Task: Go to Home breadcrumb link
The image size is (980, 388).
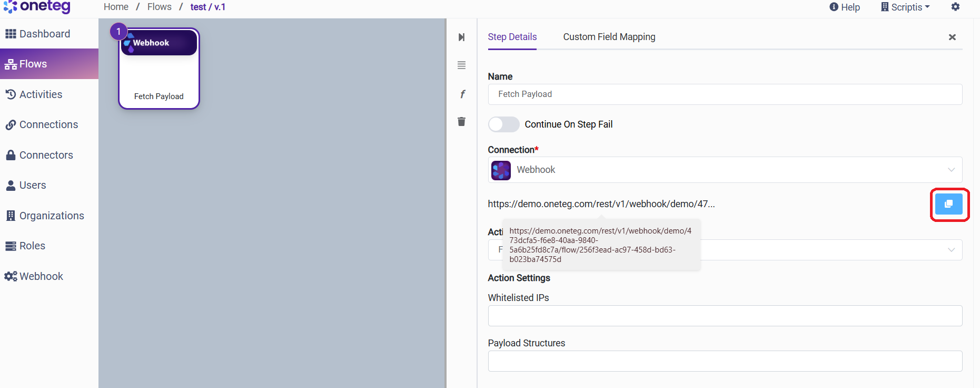Action: pyautogui.click(x=116, y=7)
